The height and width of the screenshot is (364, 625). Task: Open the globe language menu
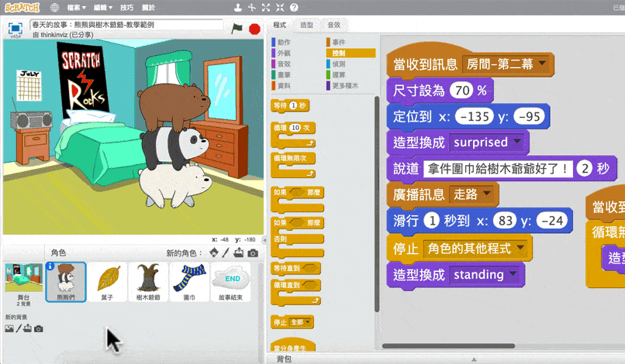(54, 8)
